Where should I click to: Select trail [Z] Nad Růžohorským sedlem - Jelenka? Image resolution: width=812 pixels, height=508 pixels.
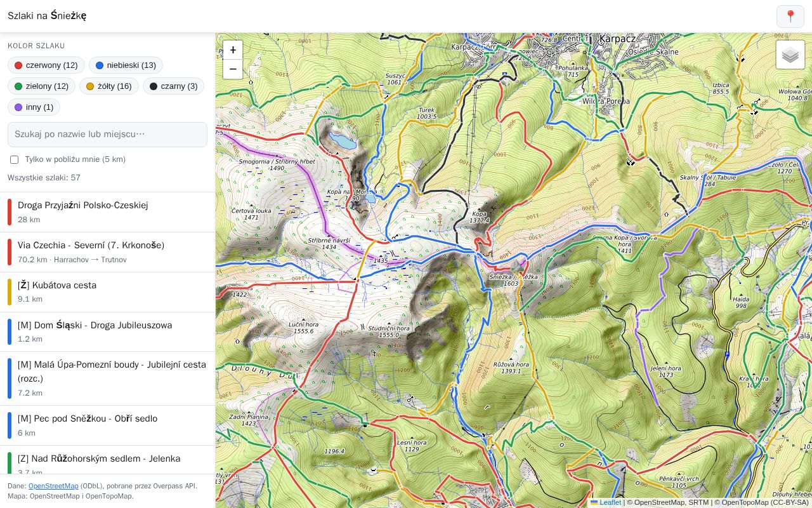(x=108, y=460)
